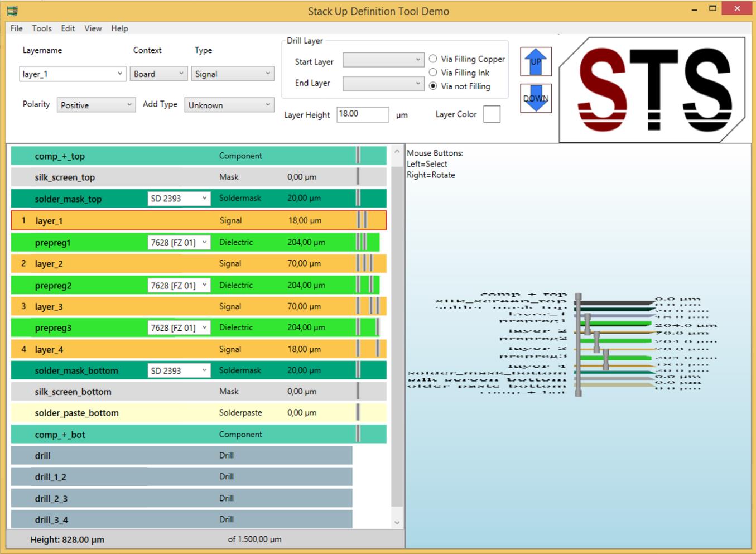756x554 pixels.
Task: Click the blue DOWN arrow icon
Action: pos(536,98)
